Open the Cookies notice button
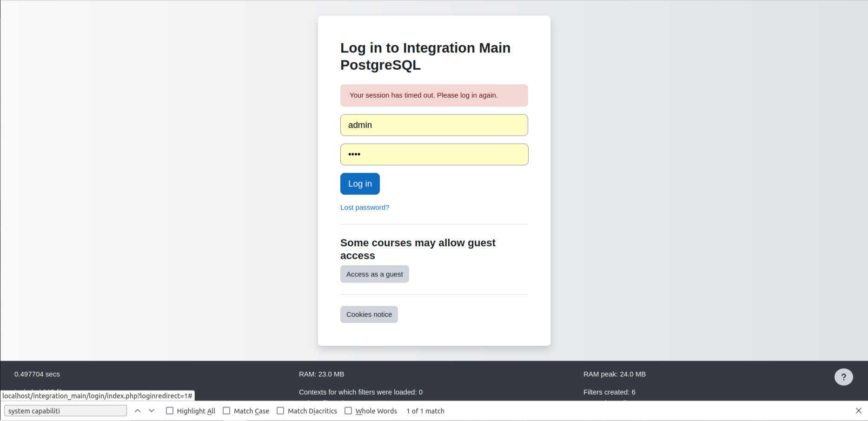868x421 pixels. coord(369,315)
